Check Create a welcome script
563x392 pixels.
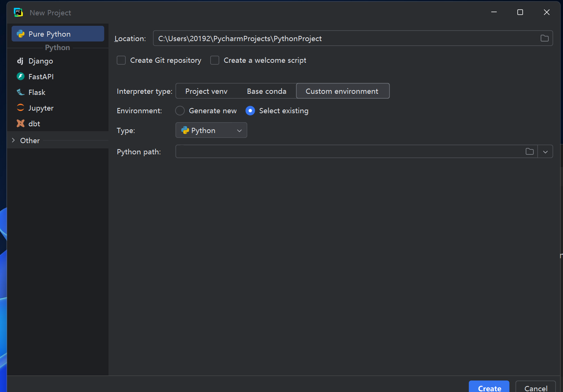215,60
